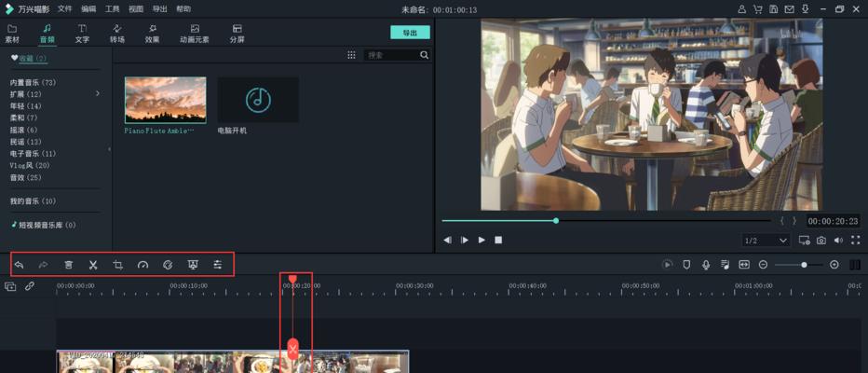Click the render preview icon above the timeline

(667, 265)
